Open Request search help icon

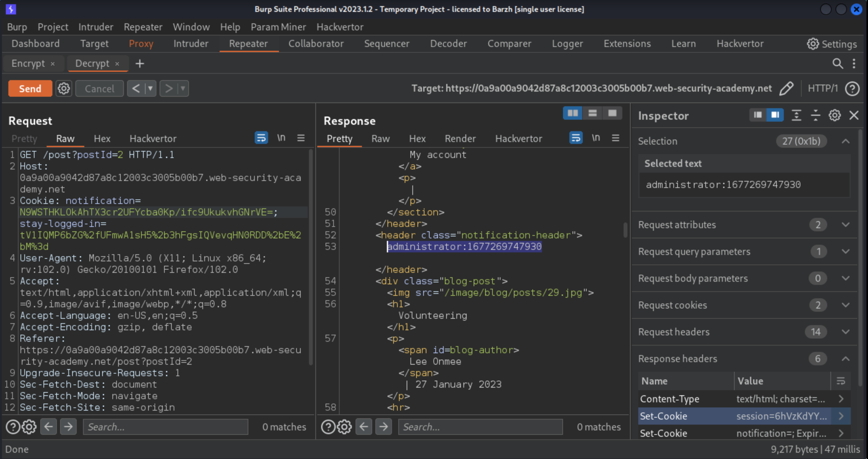(x=13, y=427)
